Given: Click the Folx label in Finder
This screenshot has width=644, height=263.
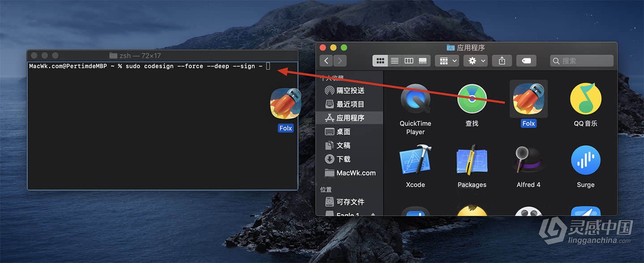Looking at the screenshot, I should pos(529,124).
